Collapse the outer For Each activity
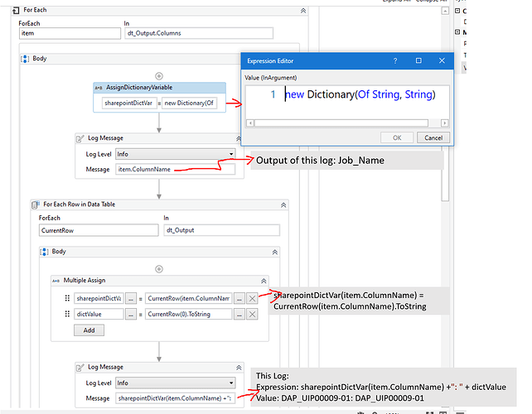 (x=303, y=11)
